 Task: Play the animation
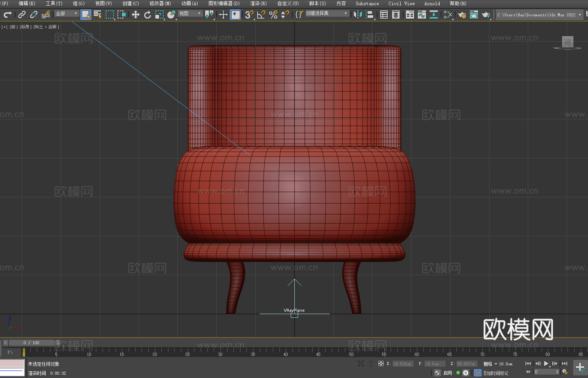pos(546,364)
